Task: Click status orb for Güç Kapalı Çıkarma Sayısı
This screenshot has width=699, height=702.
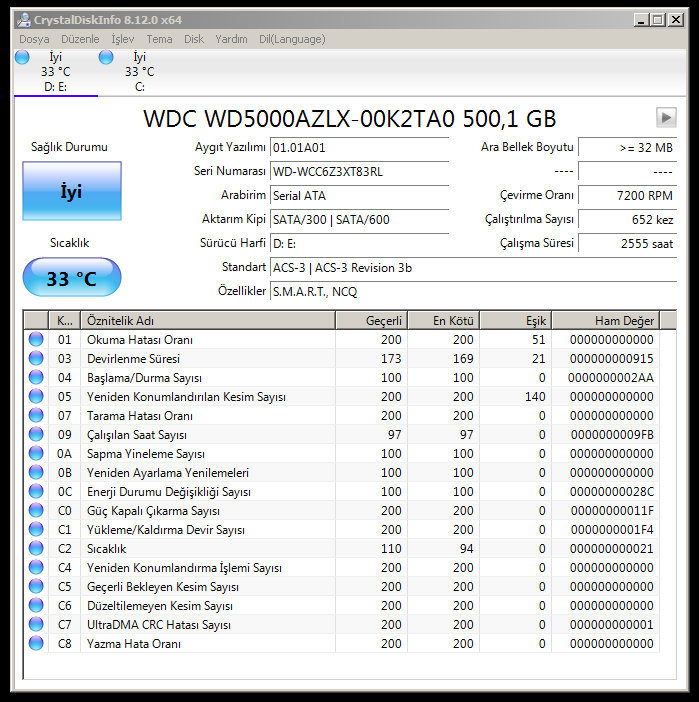Action: tap(36, 510)
